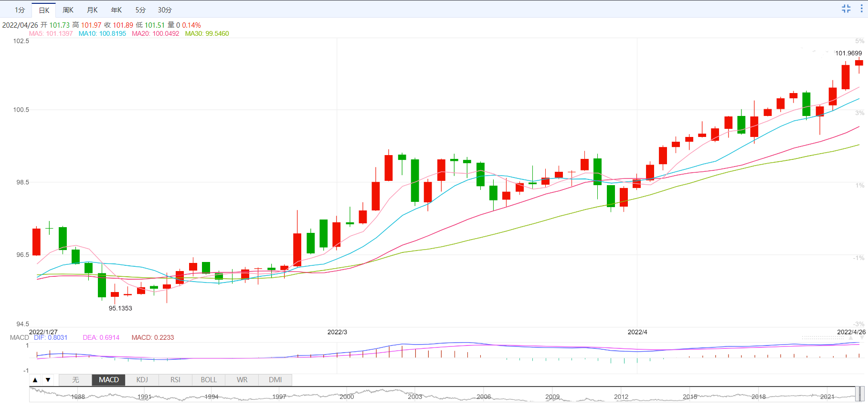Jump to 2015 on the overview timeline
The width and height of the screenshot is (868, 408).
(690, 397)
